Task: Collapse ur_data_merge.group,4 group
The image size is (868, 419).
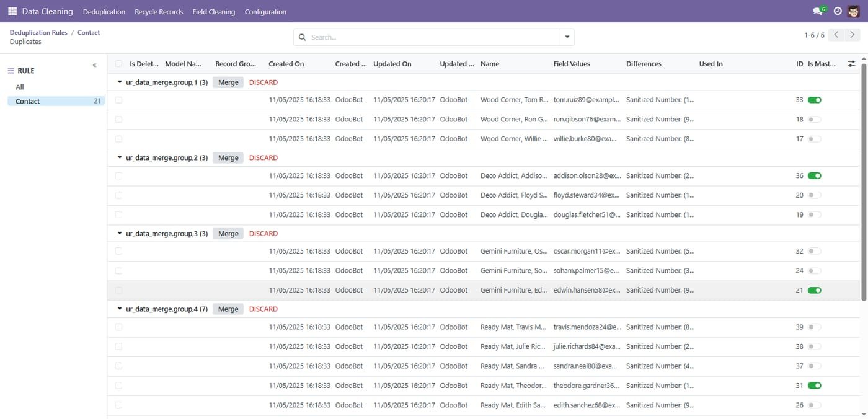Action: (x=120, y=309)
